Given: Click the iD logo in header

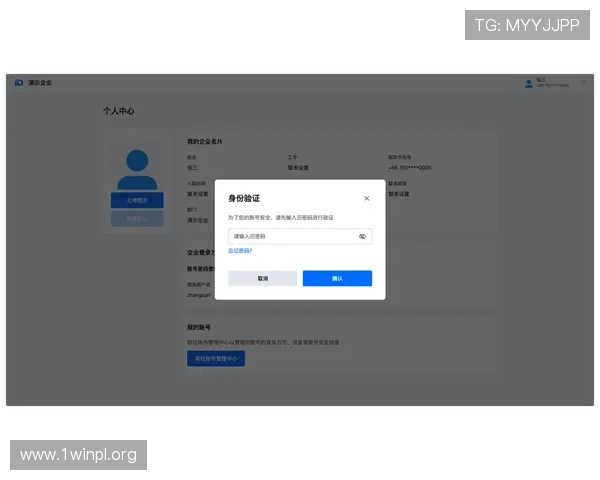Looking at the screenshot, I should pyautogui.click(x=19, y=83).
